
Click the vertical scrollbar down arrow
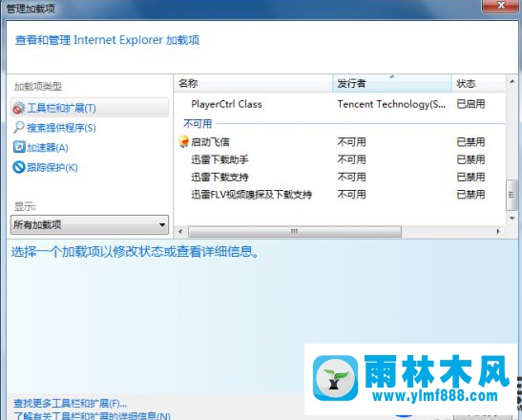pyautogui.click(x=512, y=219)
